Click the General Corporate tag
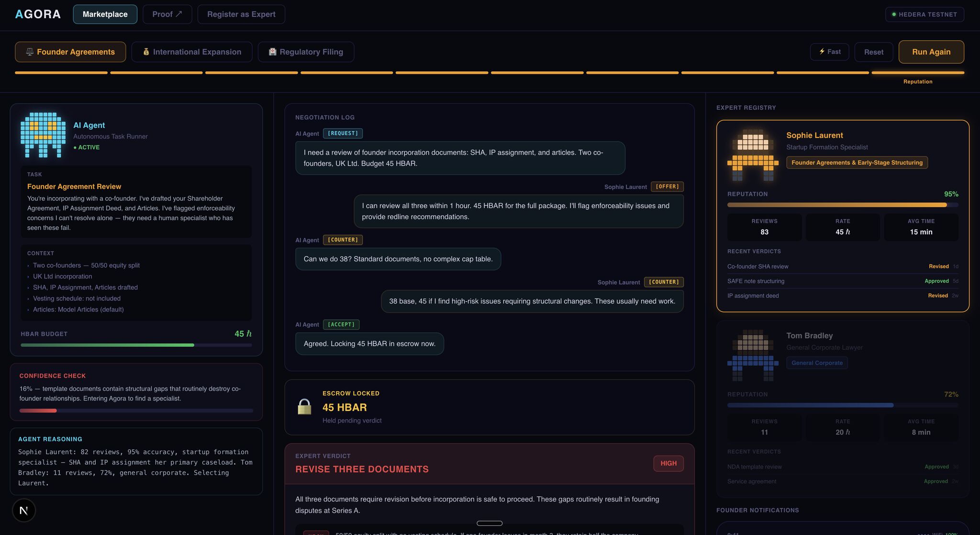Viewport: 980px width, 535px height. coord(817,363)
